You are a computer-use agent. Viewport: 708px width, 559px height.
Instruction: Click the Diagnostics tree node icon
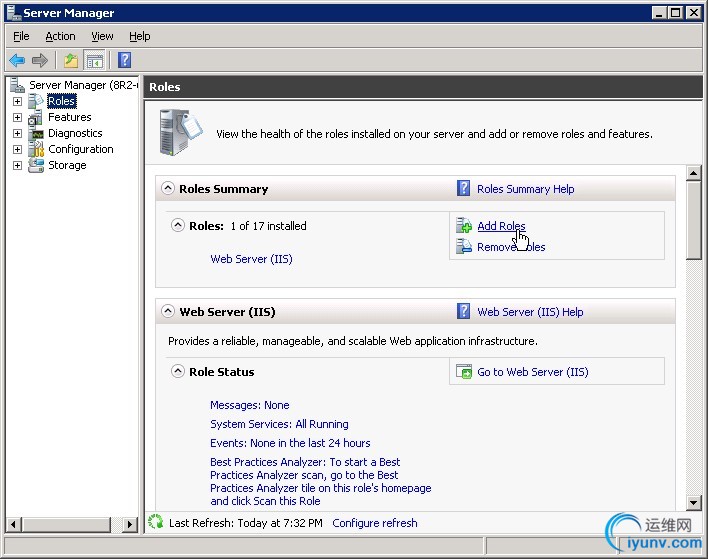tap(36, 133)
